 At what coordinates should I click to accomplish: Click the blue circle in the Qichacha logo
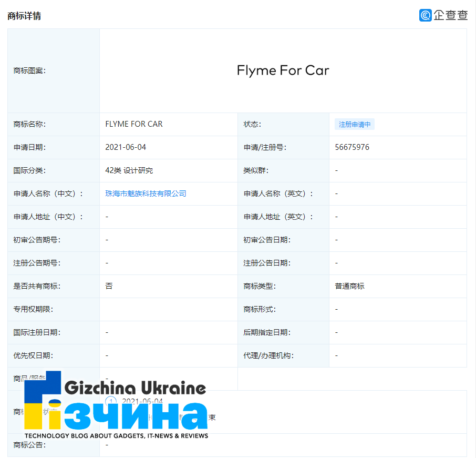[x=425, y=15]
